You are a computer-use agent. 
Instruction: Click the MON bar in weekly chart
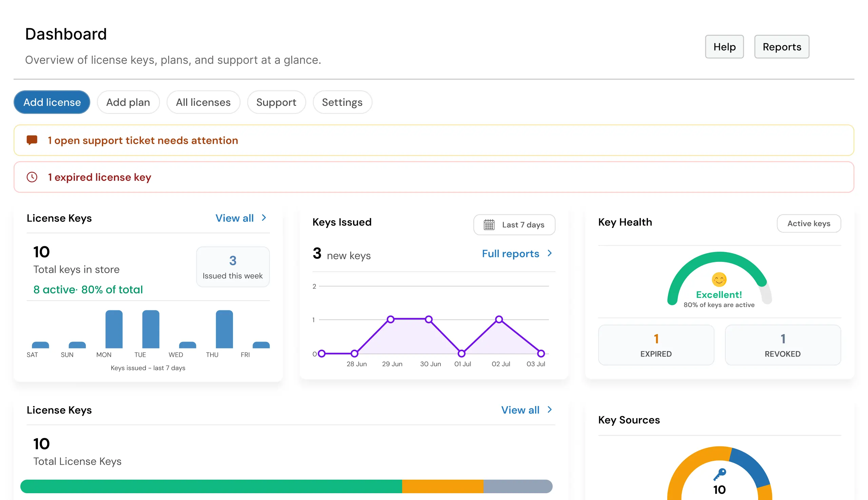(x=114, y=329)
